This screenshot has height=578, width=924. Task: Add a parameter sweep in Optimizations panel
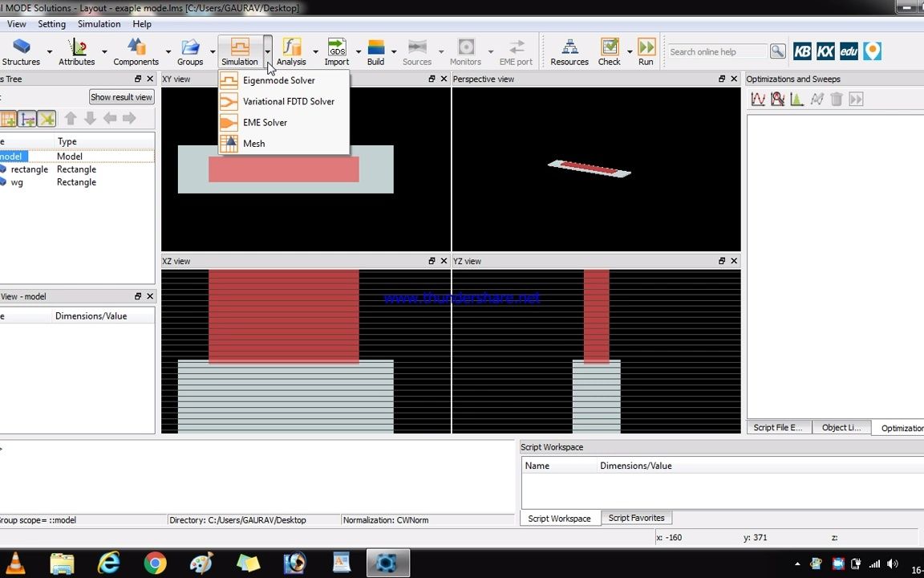(x=759, y=98)
